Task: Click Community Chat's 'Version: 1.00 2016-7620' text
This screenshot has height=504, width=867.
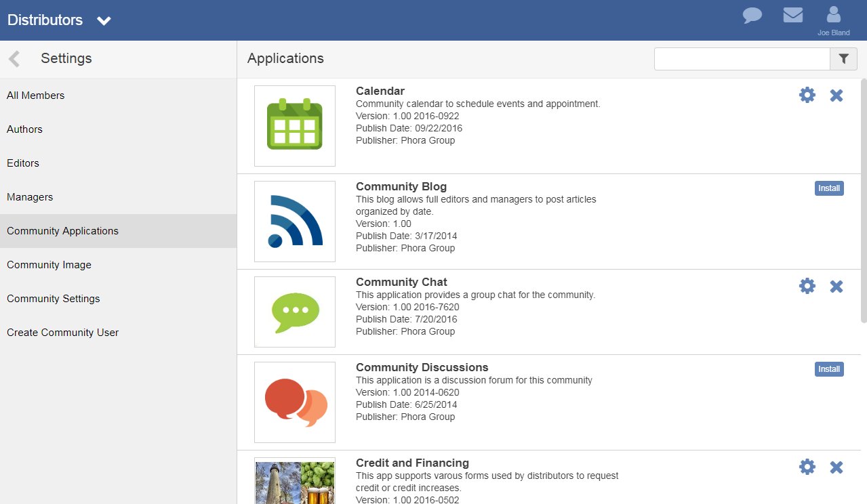Action: [x=407, y=307]
